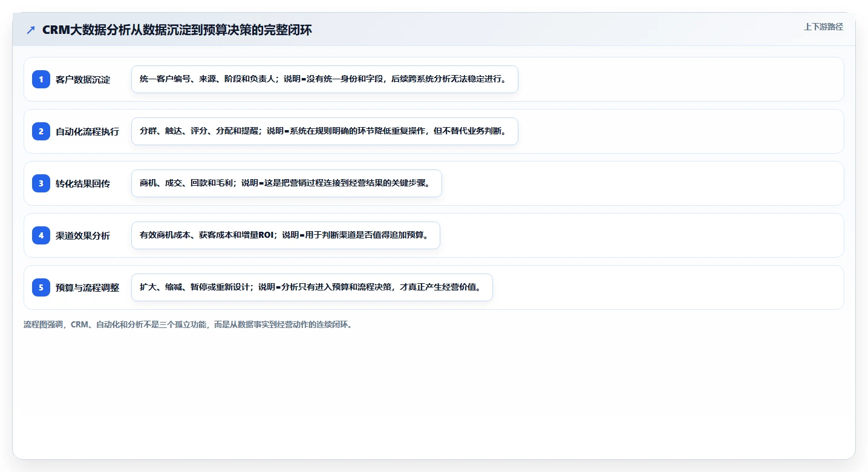Screen dimensions: 868x472
Task: Click description box starting 统一客户编号、来源
Action: [325, 79]
